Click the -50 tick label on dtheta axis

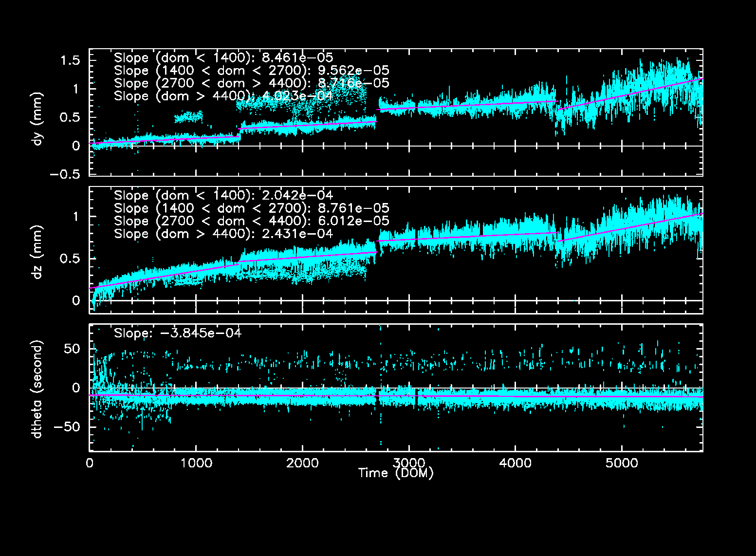point(67,427)
